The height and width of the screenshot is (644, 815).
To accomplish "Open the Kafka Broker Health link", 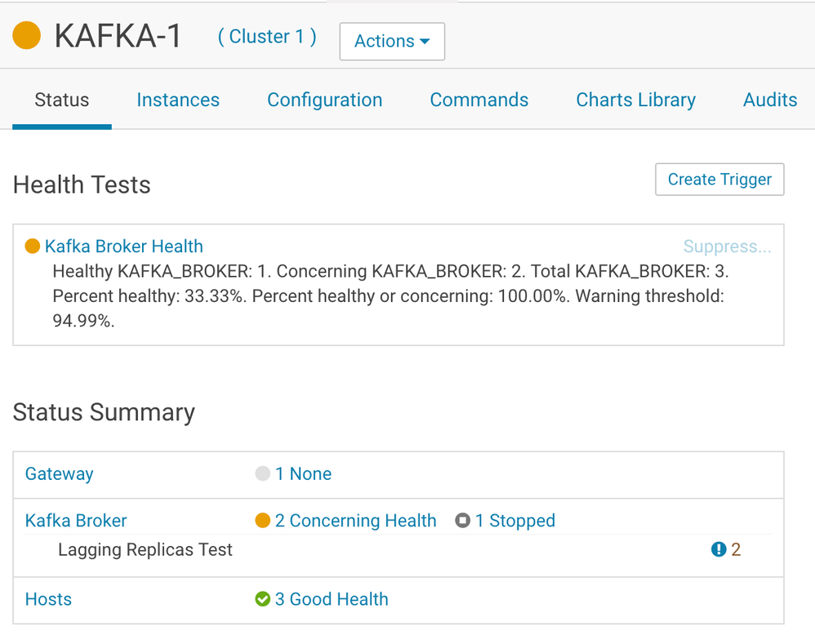I will (124, 246).
